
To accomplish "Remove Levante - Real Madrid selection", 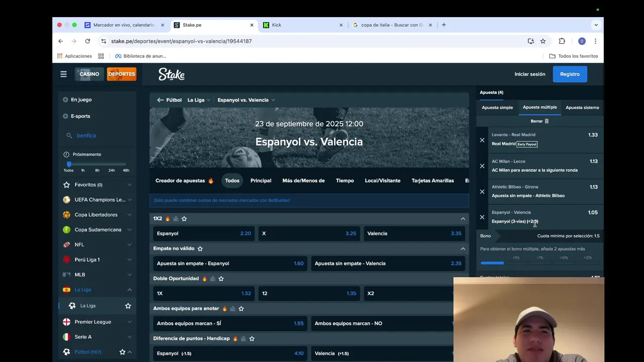I will coord(482,140).
